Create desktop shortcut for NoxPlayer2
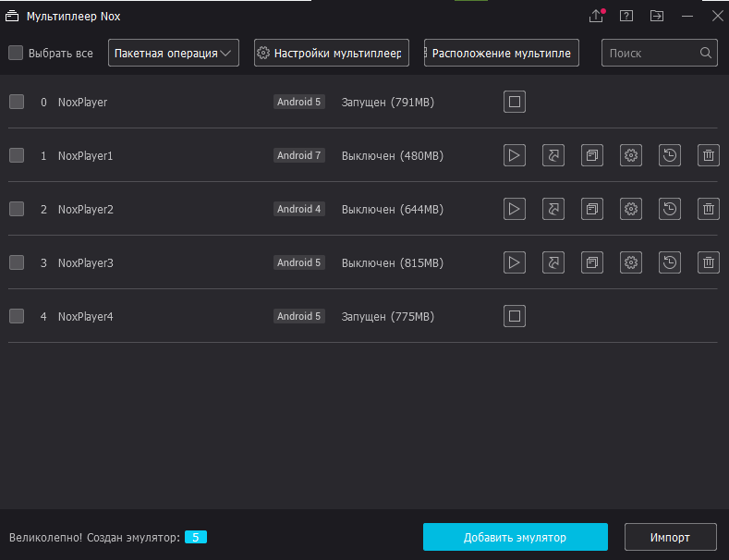 click(553, 209)
